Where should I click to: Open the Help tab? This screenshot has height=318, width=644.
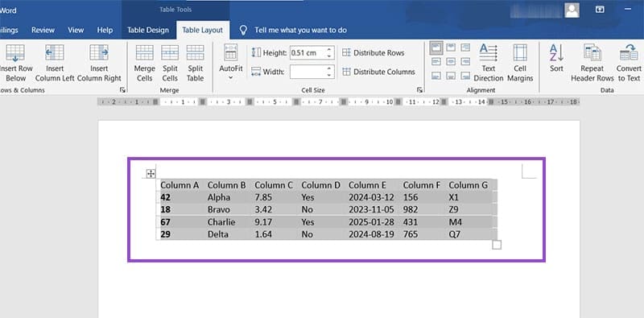[x=105, y=30]
